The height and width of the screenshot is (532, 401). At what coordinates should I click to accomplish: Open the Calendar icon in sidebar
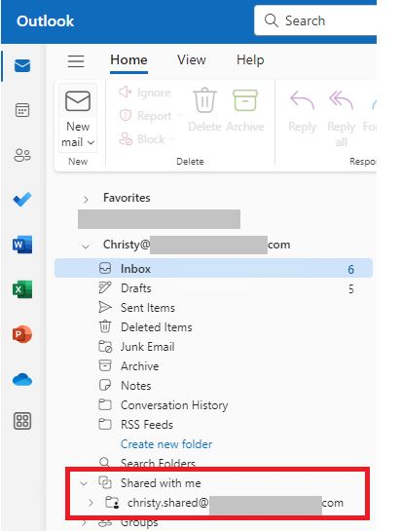point(22,110)
